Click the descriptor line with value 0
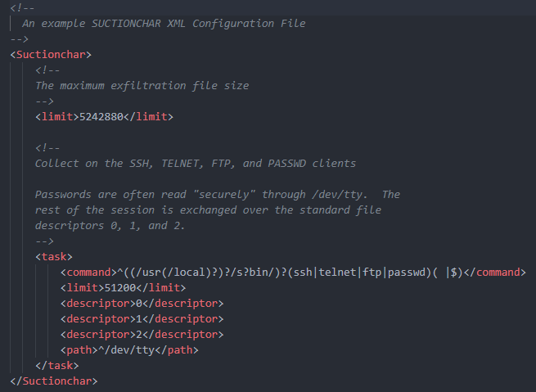Screen dimensions: 536x392 tap(142, 304)
